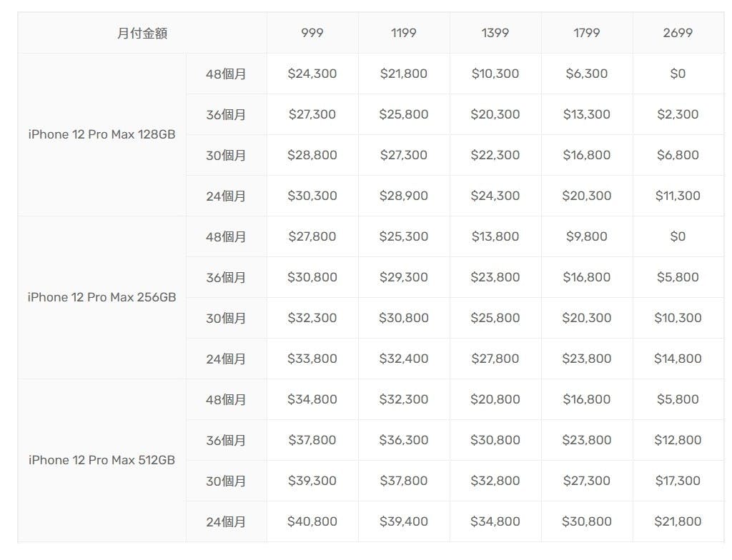Click the 1799 plan column header

click(x=587, y=33)
